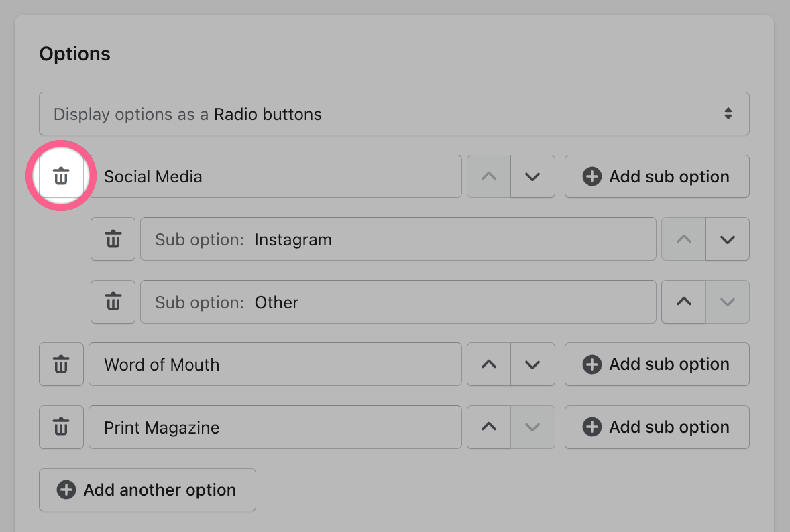
Task: Click Add another option button
Action: (x=148, y=490)
